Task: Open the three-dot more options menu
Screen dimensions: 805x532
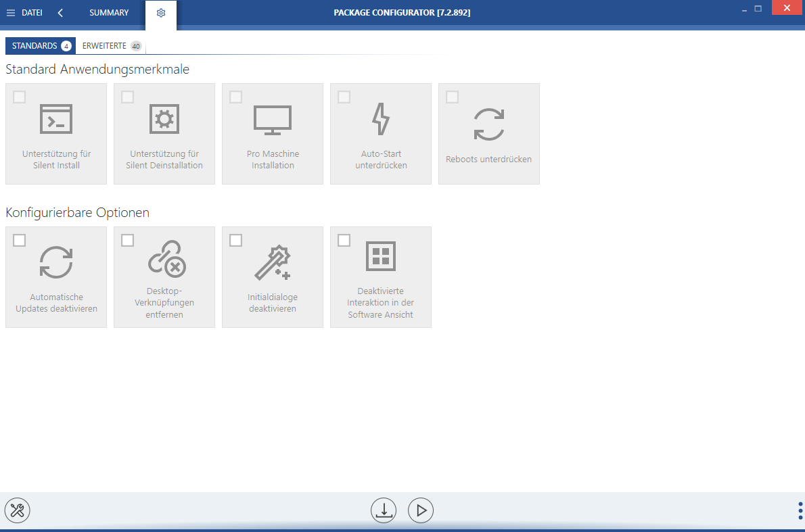Action: click(800, 510)
